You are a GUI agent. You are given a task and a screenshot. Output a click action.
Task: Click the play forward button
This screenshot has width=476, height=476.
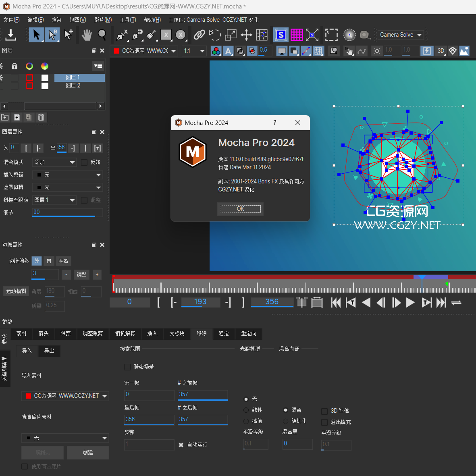tap(410, 303)
